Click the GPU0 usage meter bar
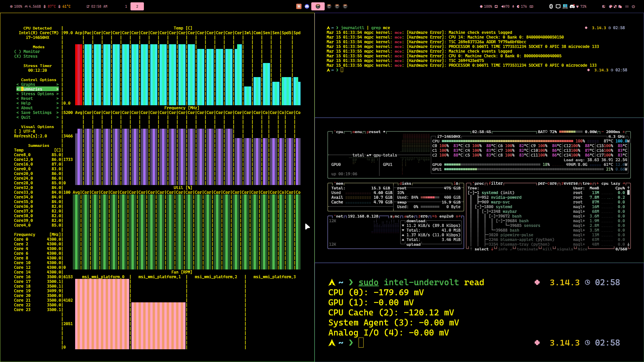The width and height of the screenshot is (644, 362). click(492, 165)
